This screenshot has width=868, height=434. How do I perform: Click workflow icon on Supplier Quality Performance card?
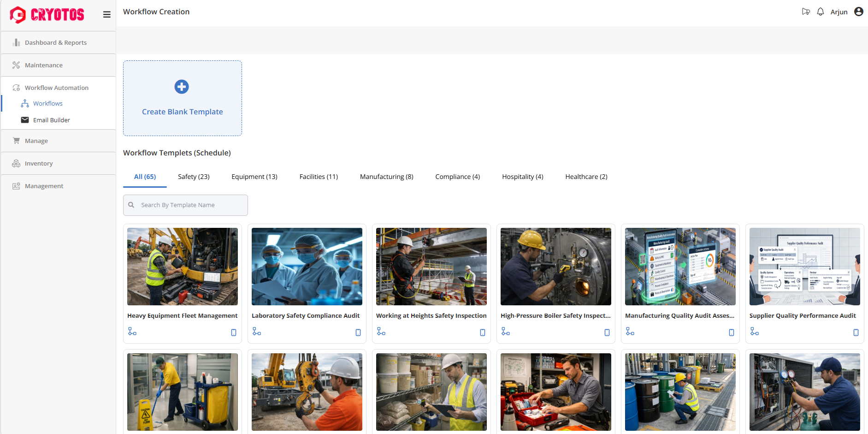click(x=755, y=332)
